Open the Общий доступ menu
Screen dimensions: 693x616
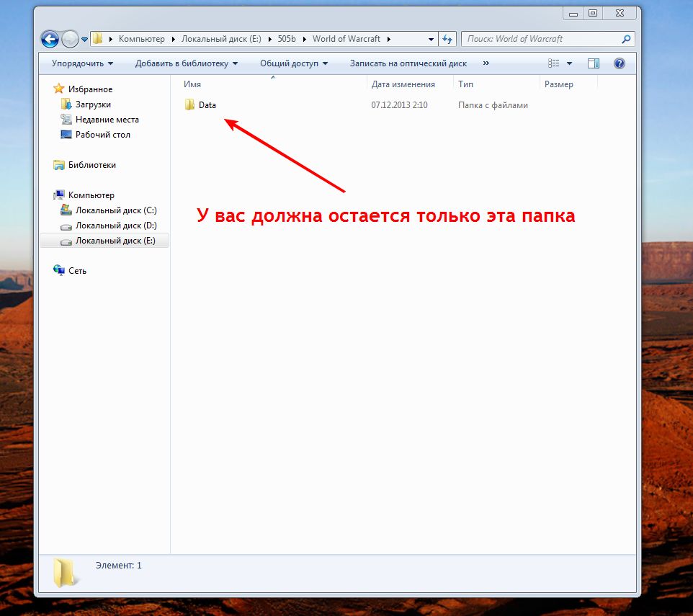[294, 63]
